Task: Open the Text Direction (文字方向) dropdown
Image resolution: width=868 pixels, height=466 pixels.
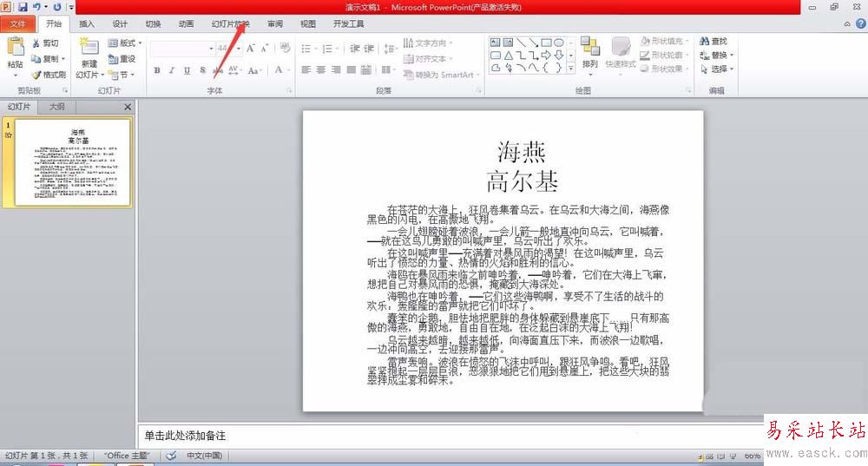Action: 428,43
